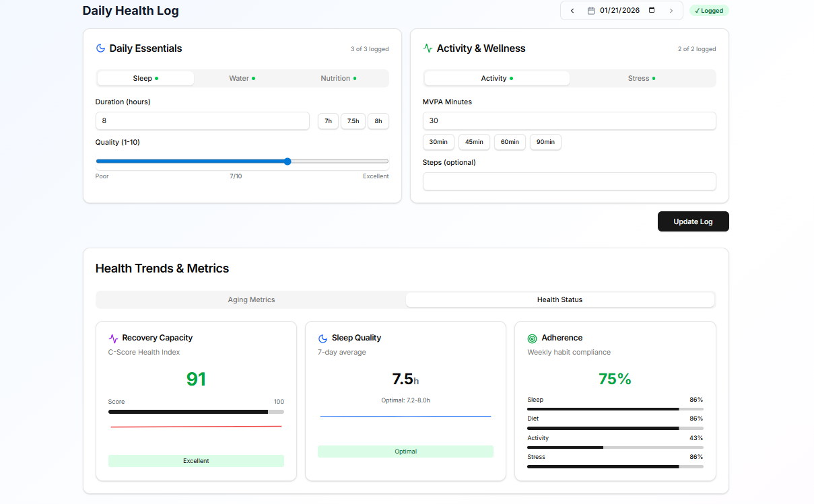Click the Update Log button

click(693, 221)
